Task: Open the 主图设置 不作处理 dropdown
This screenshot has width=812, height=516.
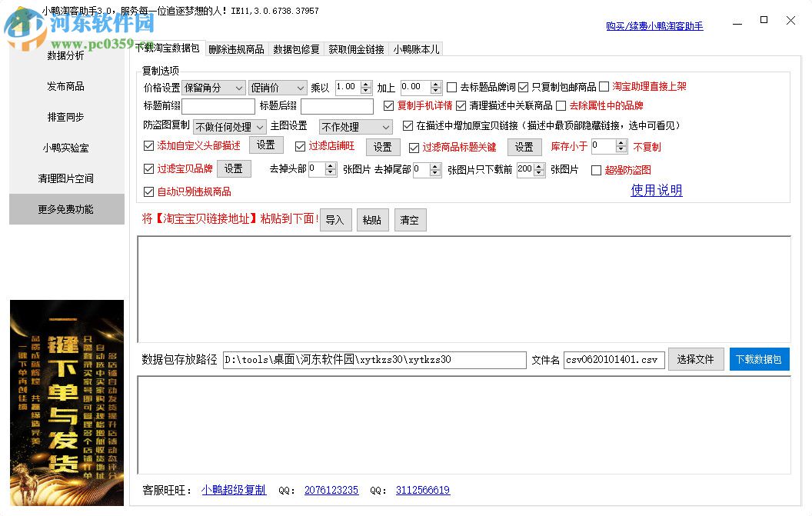Action: [355, 126]
